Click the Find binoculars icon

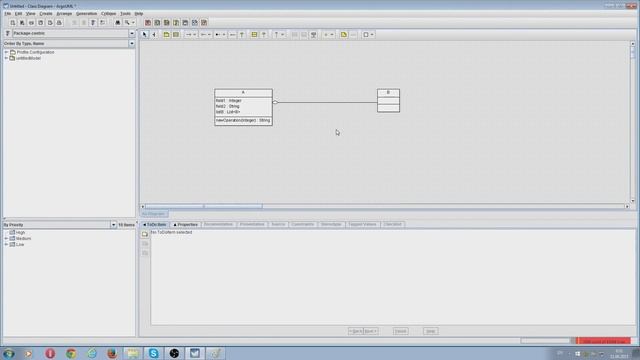[118, 23]
